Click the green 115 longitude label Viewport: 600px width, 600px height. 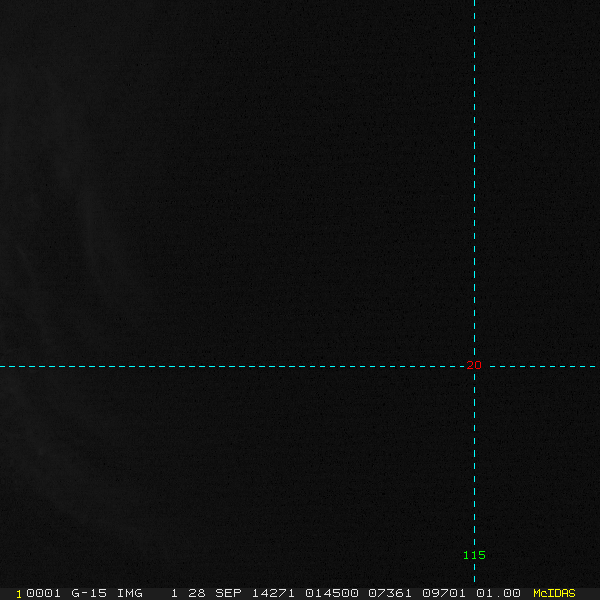coord(474,555)
